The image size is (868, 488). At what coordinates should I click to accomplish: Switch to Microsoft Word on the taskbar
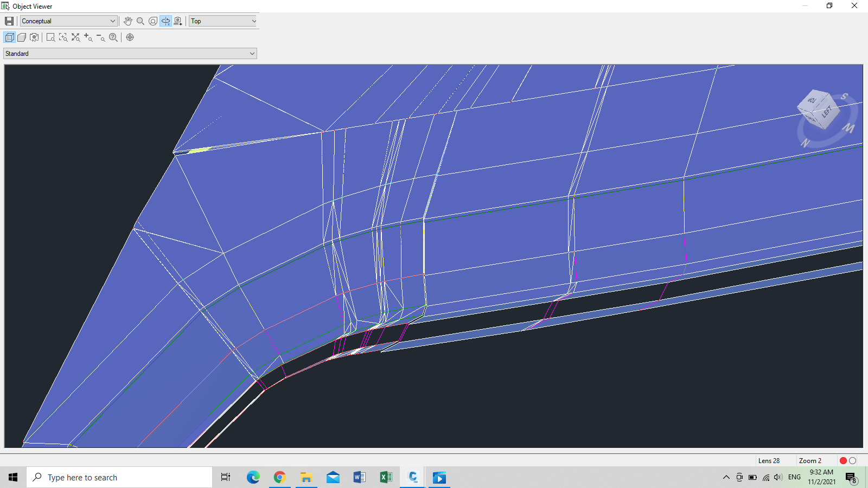point(359,477)
